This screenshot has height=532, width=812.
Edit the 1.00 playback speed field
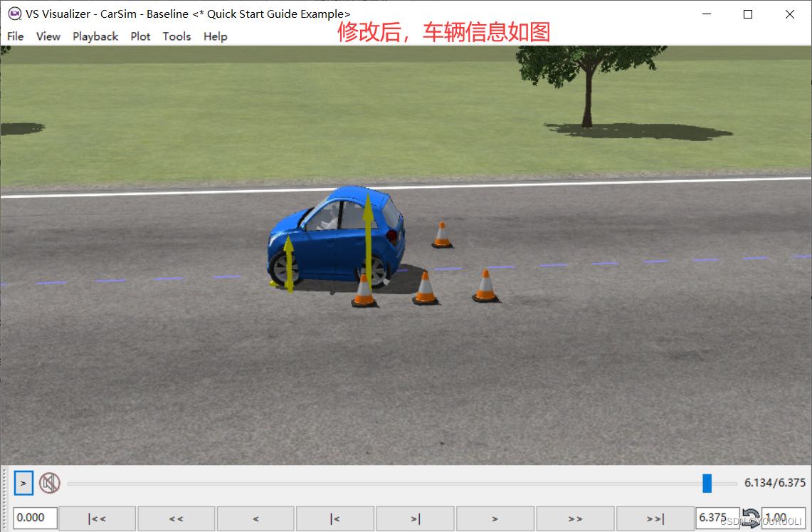click(781, 518)
